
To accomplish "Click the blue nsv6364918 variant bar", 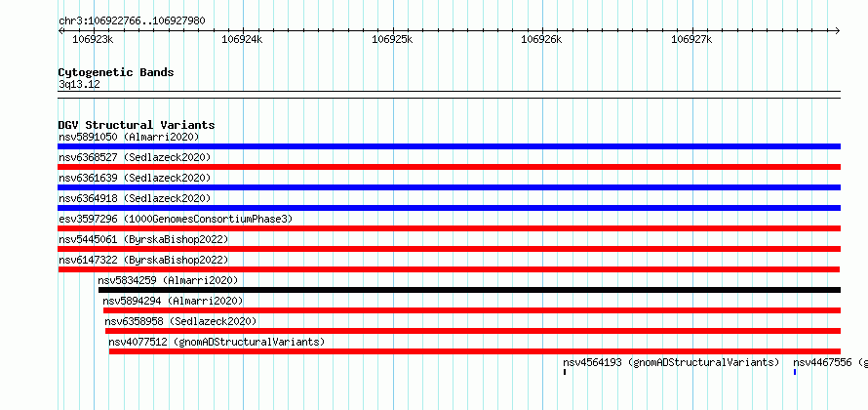I will coord(449,208).
